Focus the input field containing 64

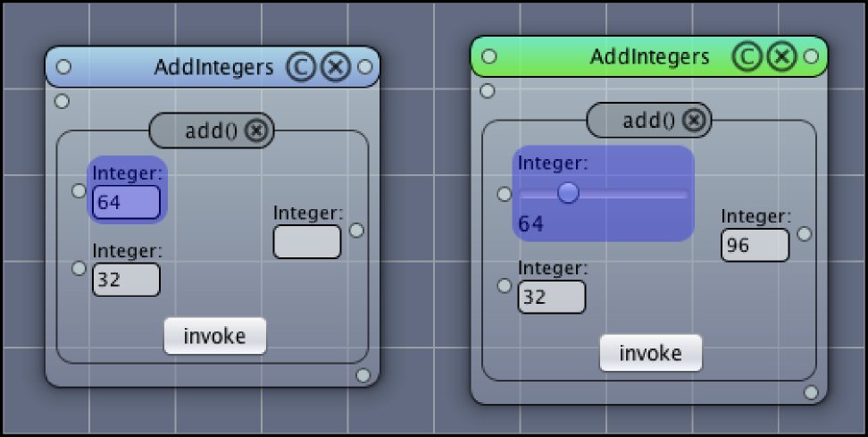click(x=126, y=202)
